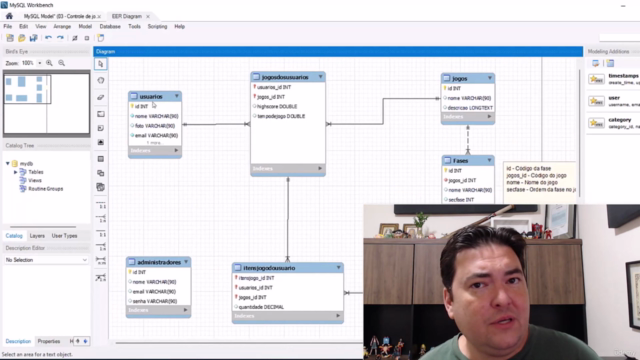The width and height of the screenshot is (640, 360).
Task: Collapse the Fases table header arrow
Action: 489,160
